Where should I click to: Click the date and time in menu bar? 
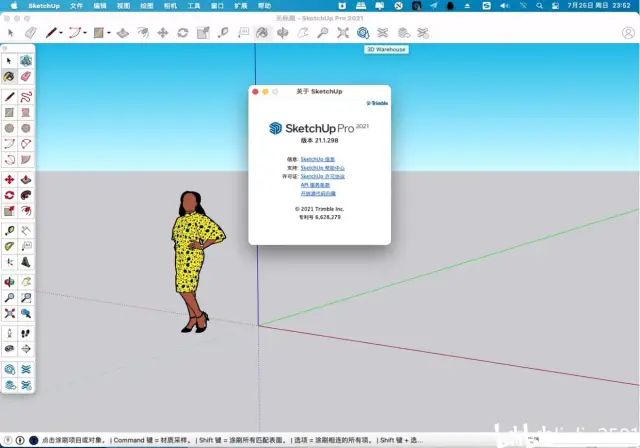(x=599, y=6)
